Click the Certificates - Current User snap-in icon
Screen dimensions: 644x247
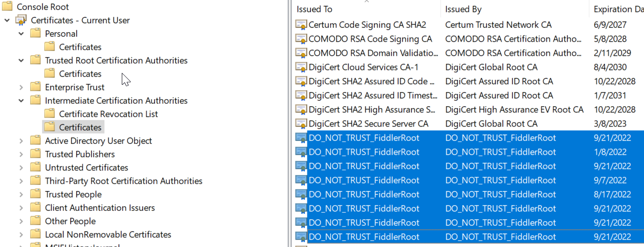tap(21, 20)
